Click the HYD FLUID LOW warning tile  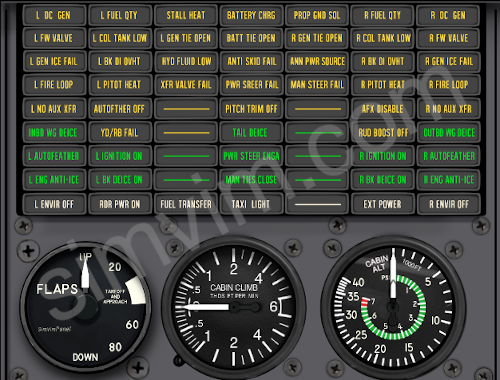click(x=186, y=61)
